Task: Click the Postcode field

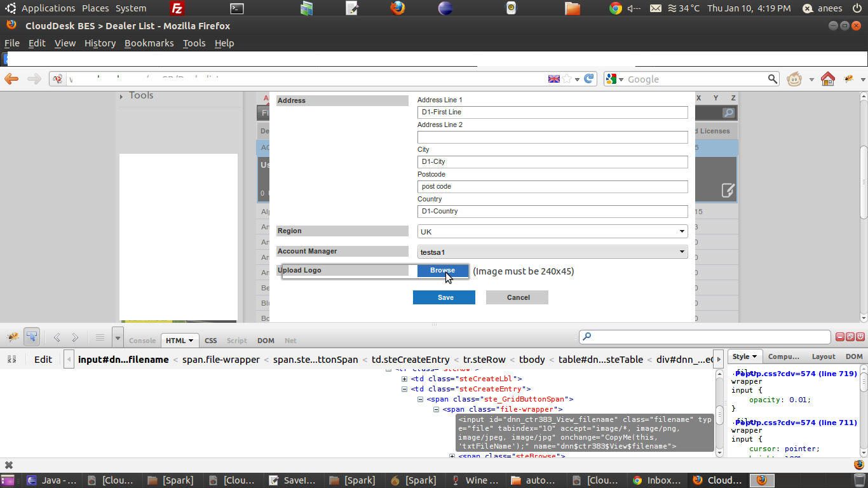Action: 552,187
